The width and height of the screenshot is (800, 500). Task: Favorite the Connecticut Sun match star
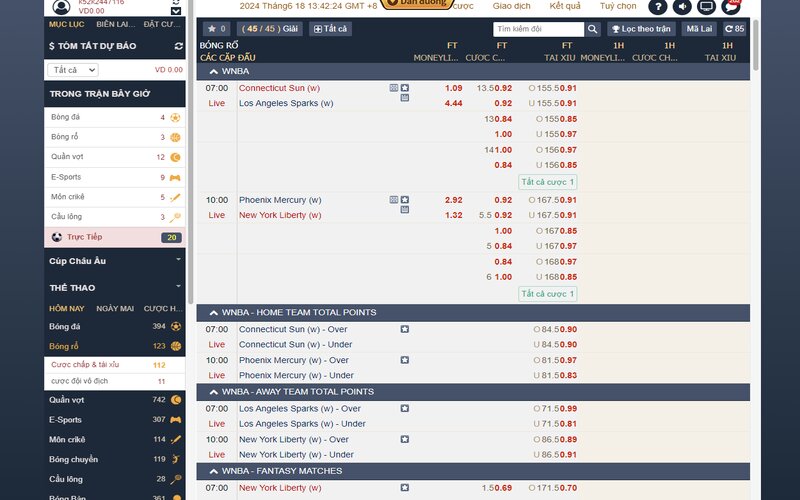click(x=404, y=88)
